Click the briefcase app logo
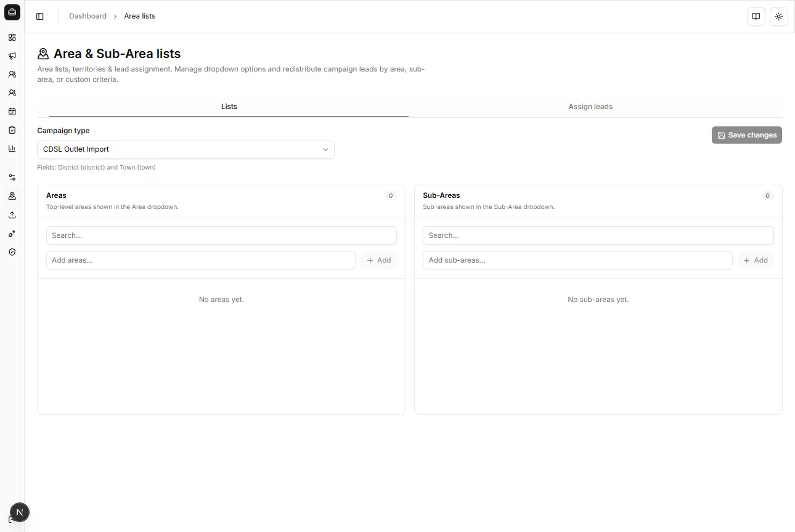 (12, 12)
